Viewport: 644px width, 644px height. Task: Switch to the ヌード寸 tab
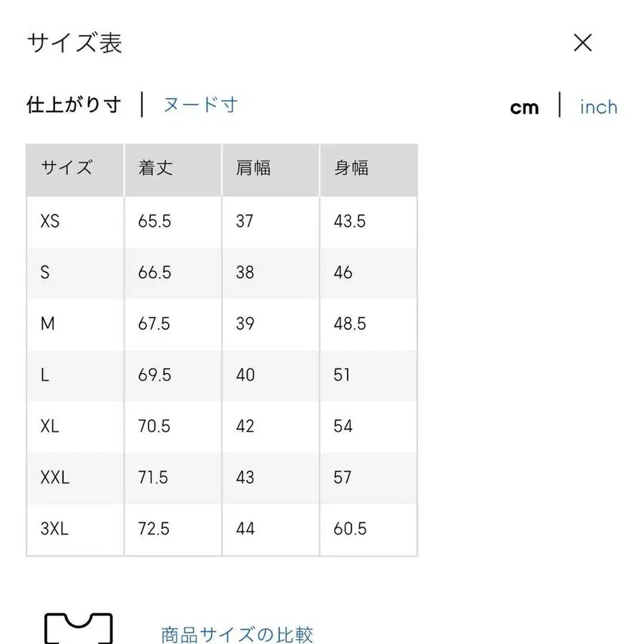click(x=199, y=104)
